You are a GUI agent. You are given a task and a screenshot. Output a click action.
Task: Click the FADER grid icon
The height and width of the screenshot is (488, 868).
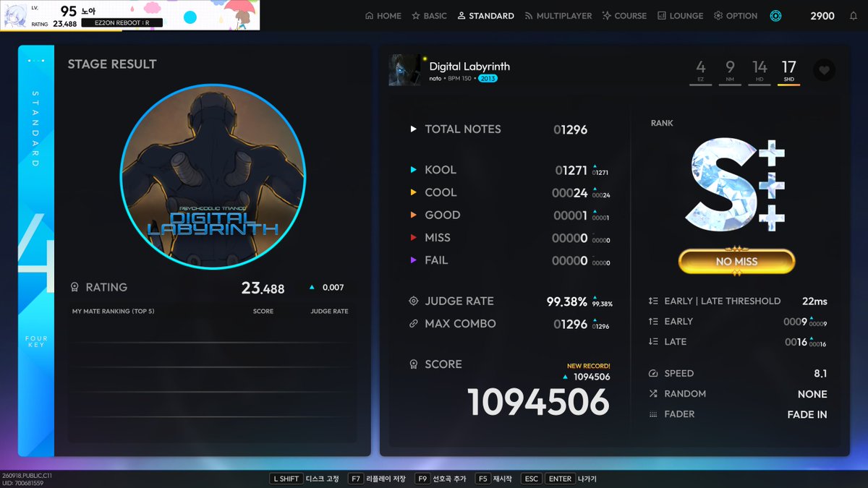(653, 414)
